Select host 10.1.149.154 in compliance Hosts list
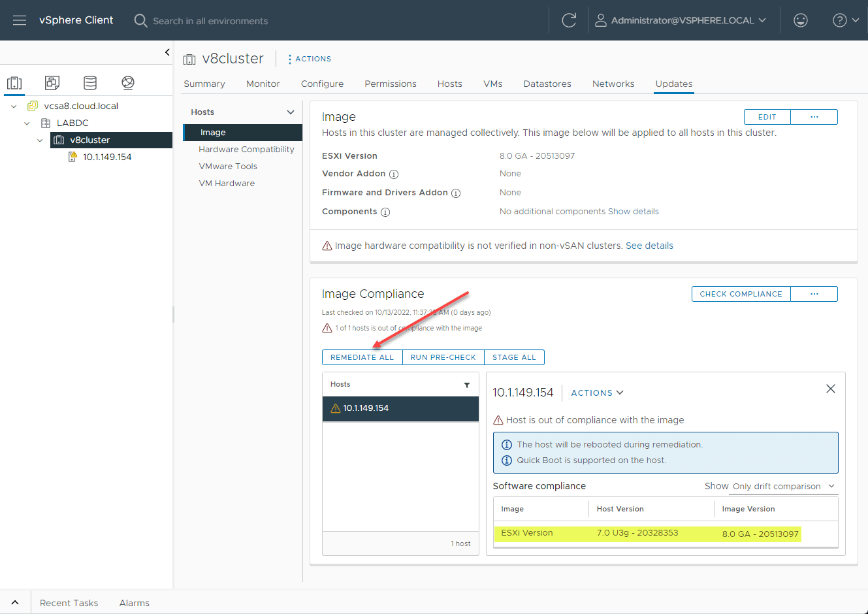Screen dimensions: 868x614 (x=400, y=408)
